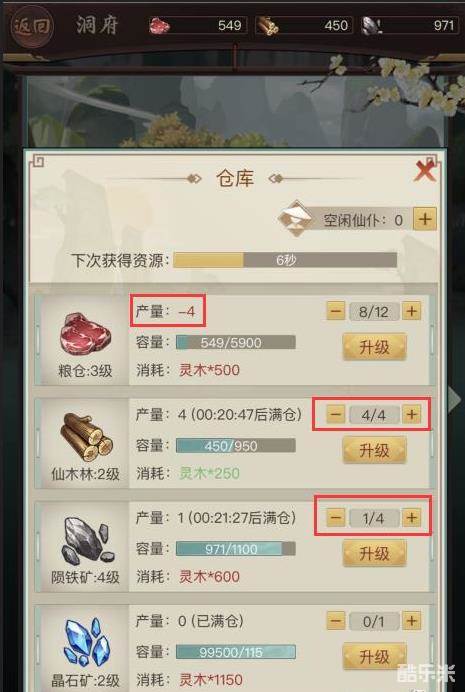This screenshot has height=692, width=465.
Task: Click the 下次获得资源 progress bar
Action: (x=285, y=260)
